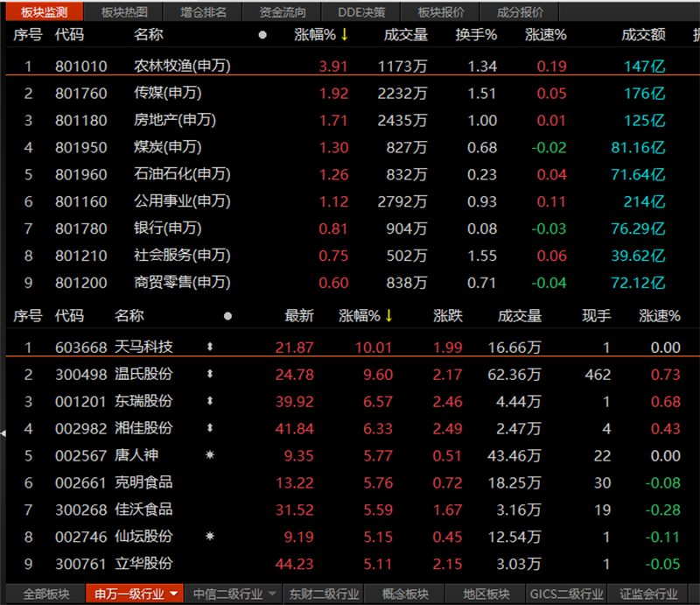Viewport: 700px width, 605px height.
Task: Click the marker icon next to 温氏股份
Action: (x=209, y=375)
